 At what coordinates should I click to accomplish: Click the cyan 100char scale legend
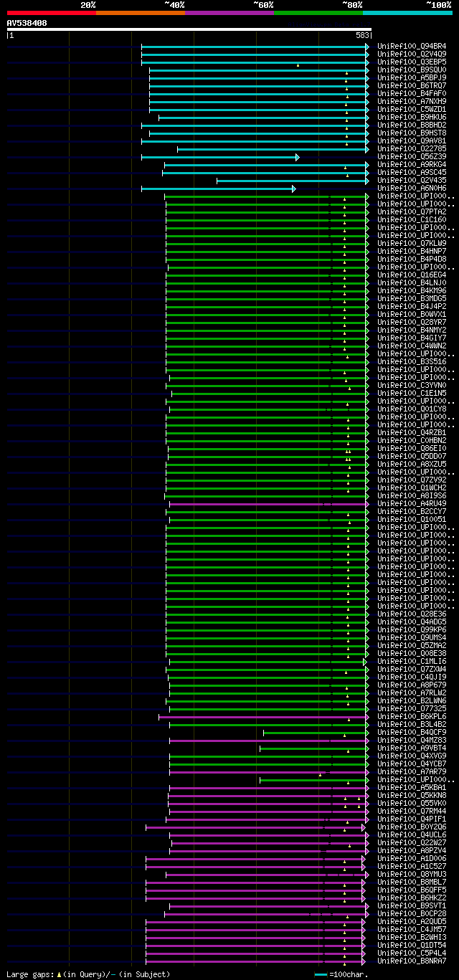click(x=341, y=974)
